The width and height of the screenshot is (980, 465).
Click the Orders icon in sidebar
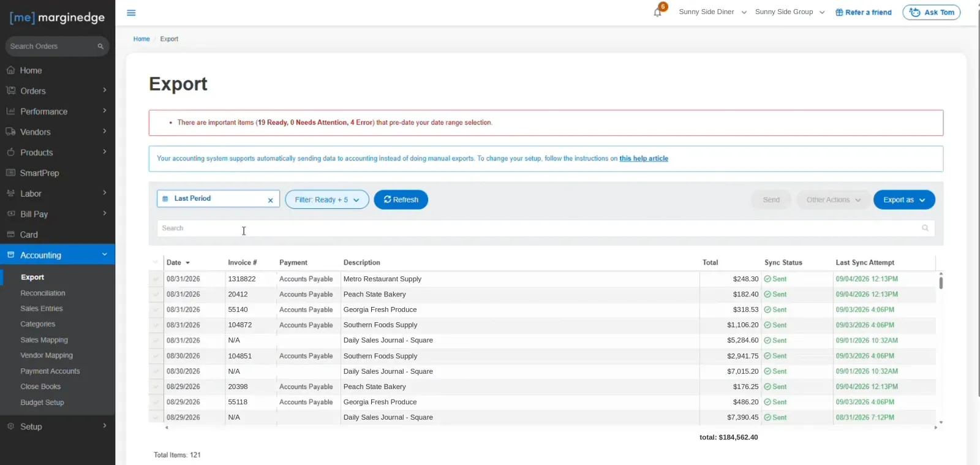[10, 91]
